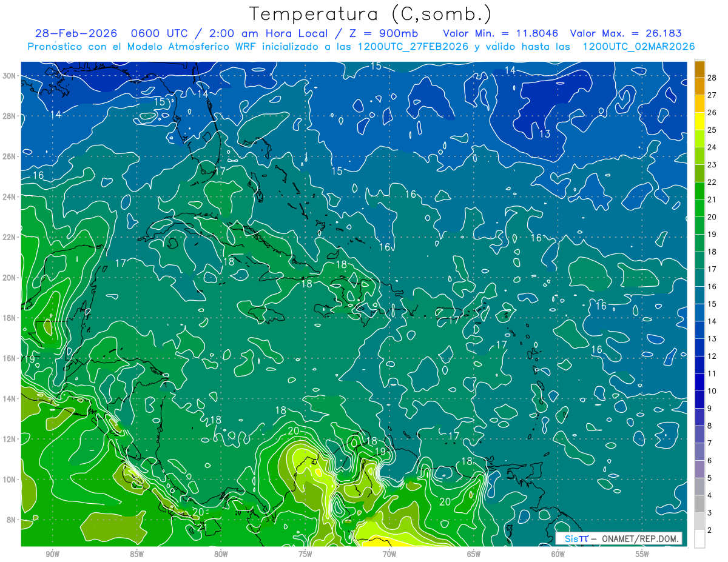728x562 pixels.
Task: Click the "18N" latitude axis label
Action: point(10,318)
